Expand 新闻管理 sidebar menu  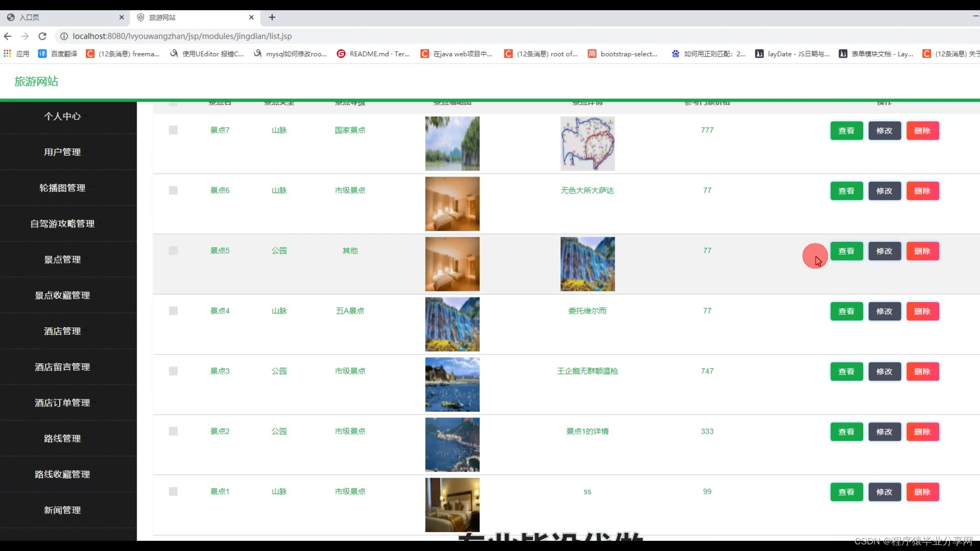62,510
